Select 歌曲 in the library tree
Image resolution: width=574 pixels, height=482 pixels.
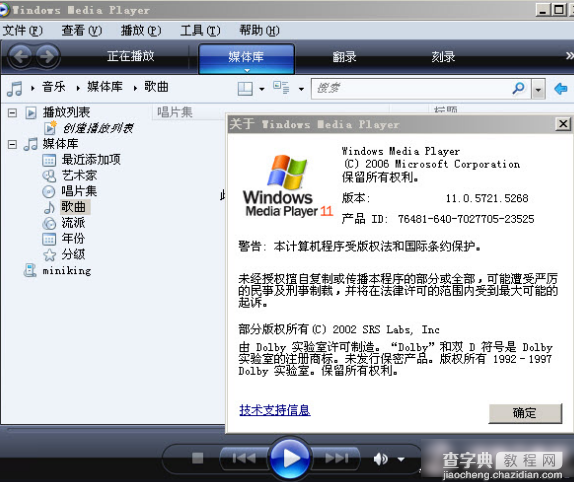(74, 207)
